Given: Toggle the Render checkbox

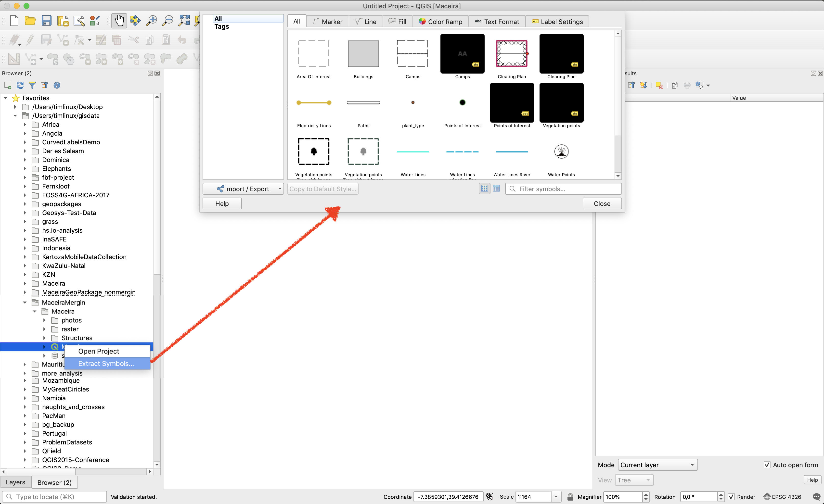Looking at the screenshot, I should 731,497.
